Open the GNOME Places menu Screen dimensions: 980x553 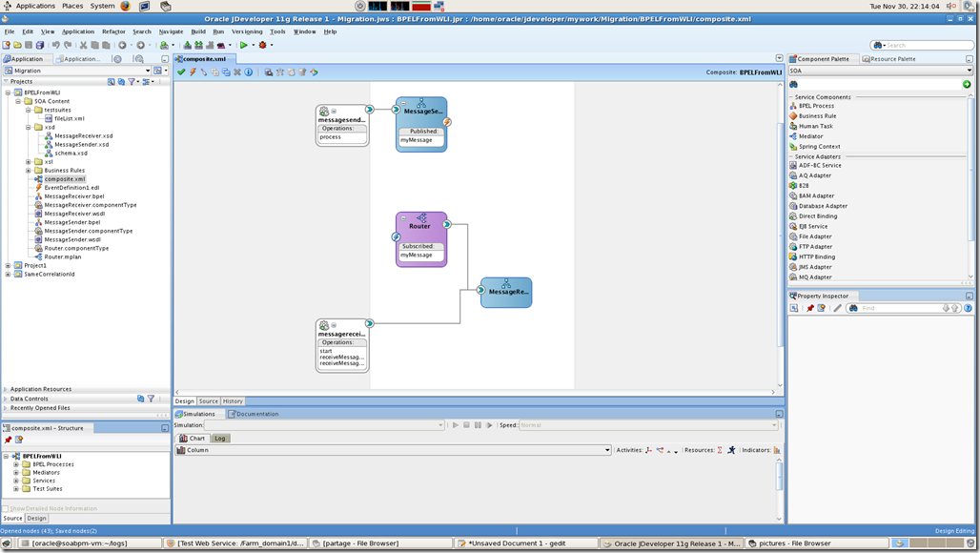coord(72,6)
